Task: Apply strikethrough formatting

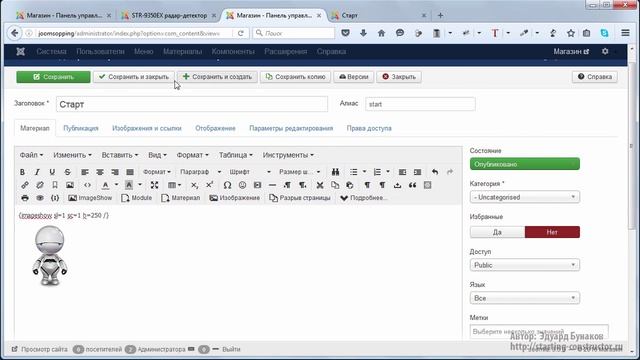Action: tap(67, 172)
